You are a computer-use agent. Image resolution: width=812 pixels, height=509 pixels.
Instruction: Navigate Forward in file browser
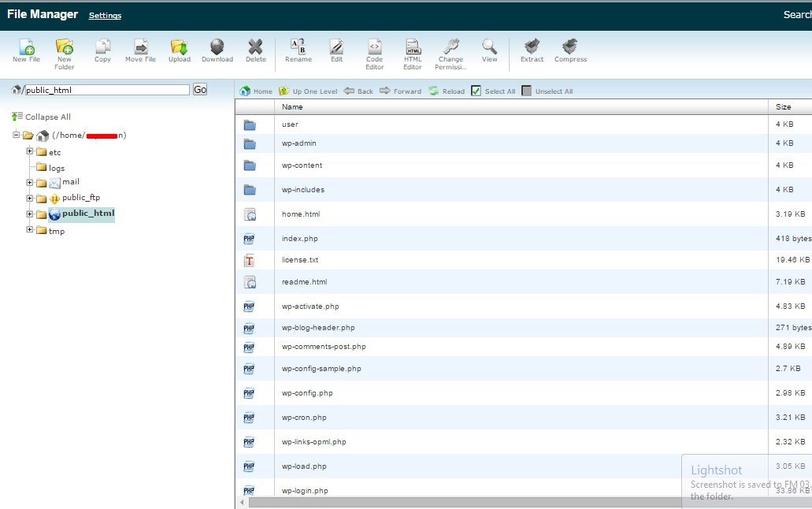(400, 91)
